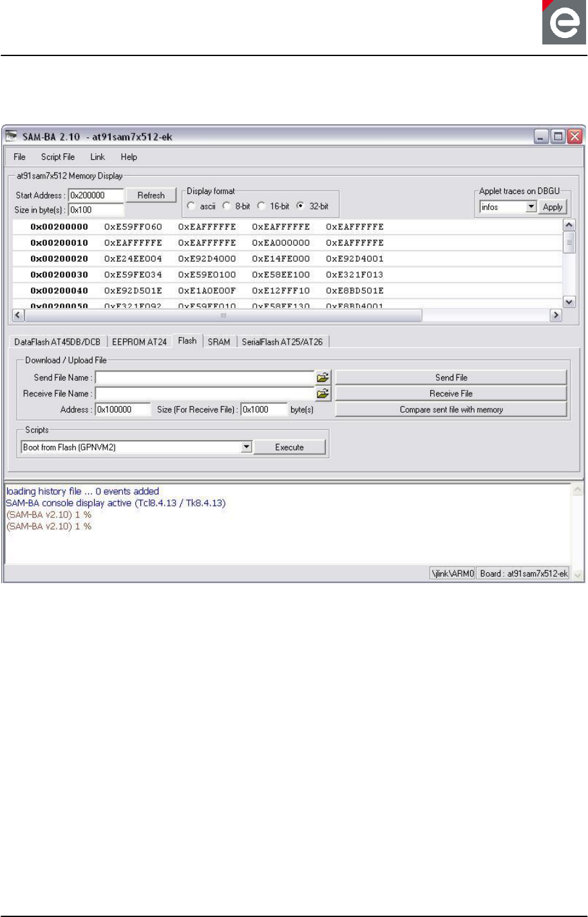The height and width of the screenshot is (917, 588).
Task: Maximize the SAM-BA window
Action: [x=558, y=137]
